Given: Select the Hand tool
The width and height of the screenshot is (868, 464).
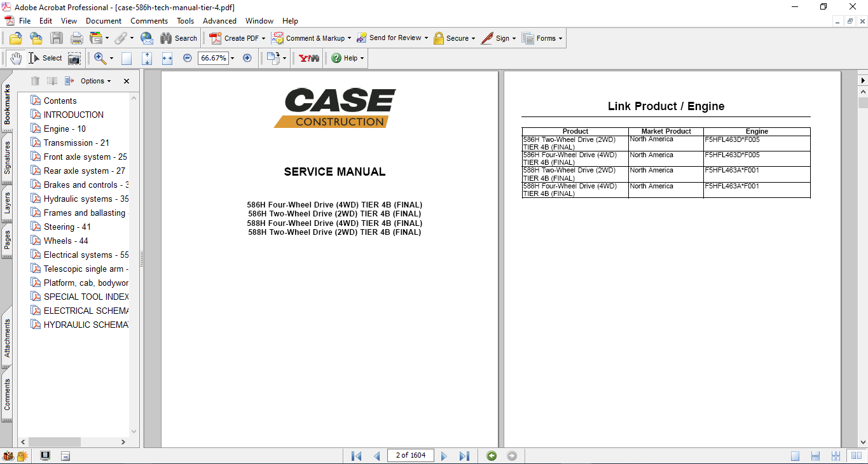Looking at the screenshot, I should [16, 58].
